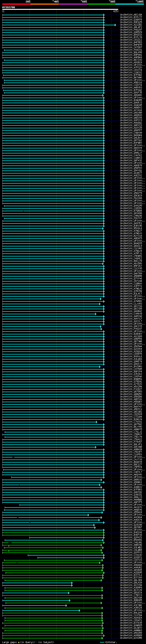Select hit UniRef100_C1DYY4
This screenshot has width=146, height=644.
pos(131,85)
